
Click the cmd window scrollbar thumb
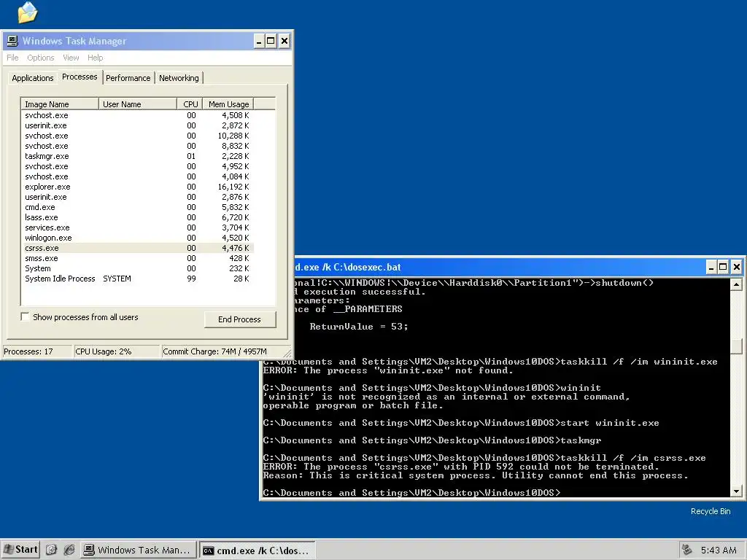pyautogui.click(x=737, y=346)
